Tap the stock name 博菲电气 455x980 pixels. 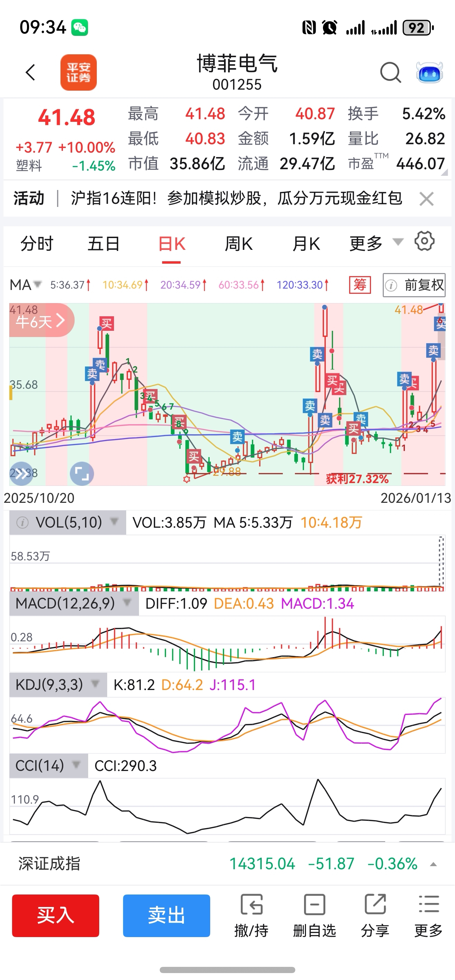(237, 63)
